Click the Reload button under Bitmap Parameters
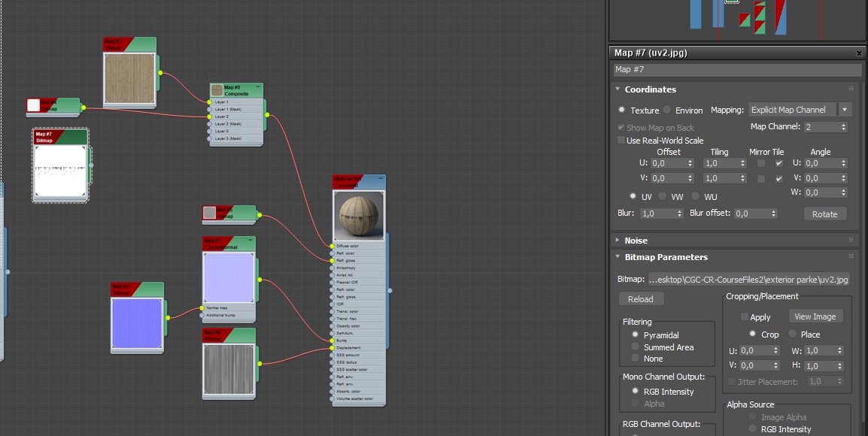868x436 pixels. coord(641,298)
